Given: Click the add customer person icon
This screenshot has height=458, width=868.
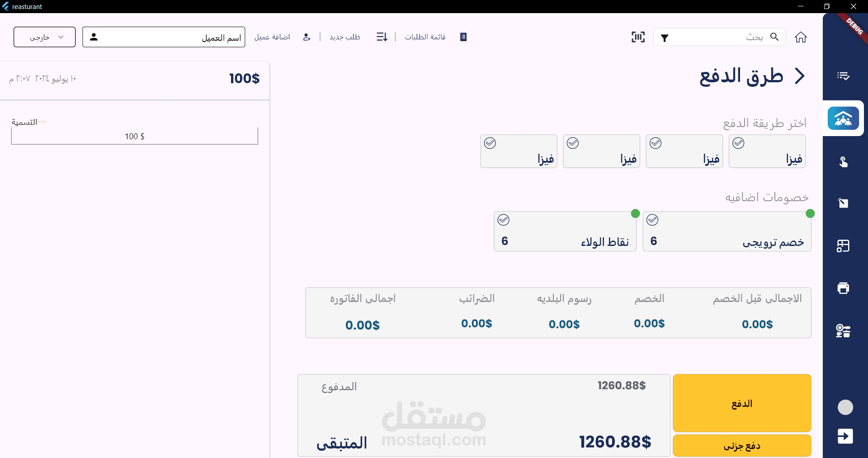Looking at the screenshot, I should [x=307, y=37].
